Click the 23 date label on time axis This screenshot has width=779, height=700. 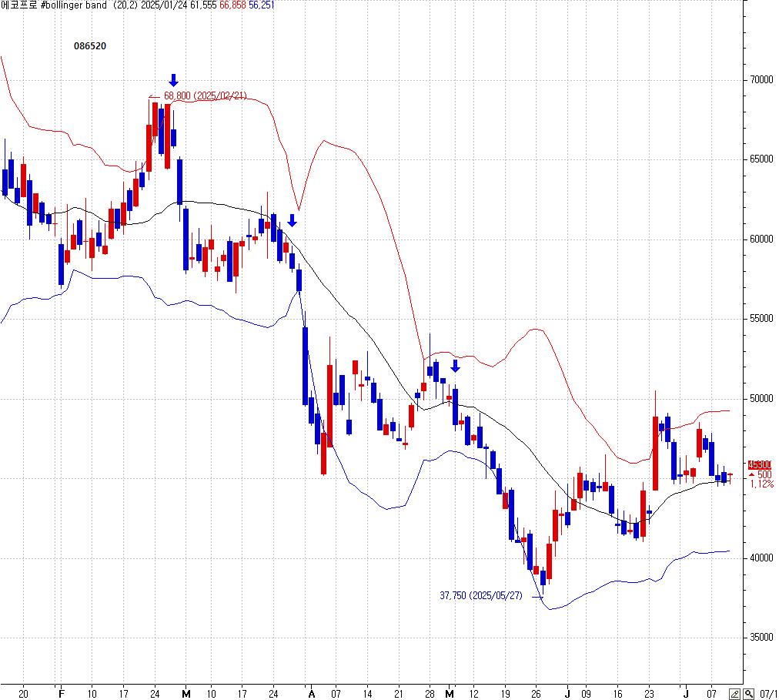point(649,694)
